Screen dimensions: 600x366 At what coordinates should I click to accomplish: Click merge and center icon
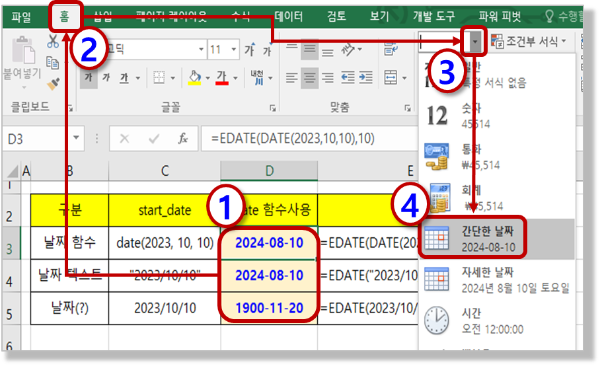point(391,78)
